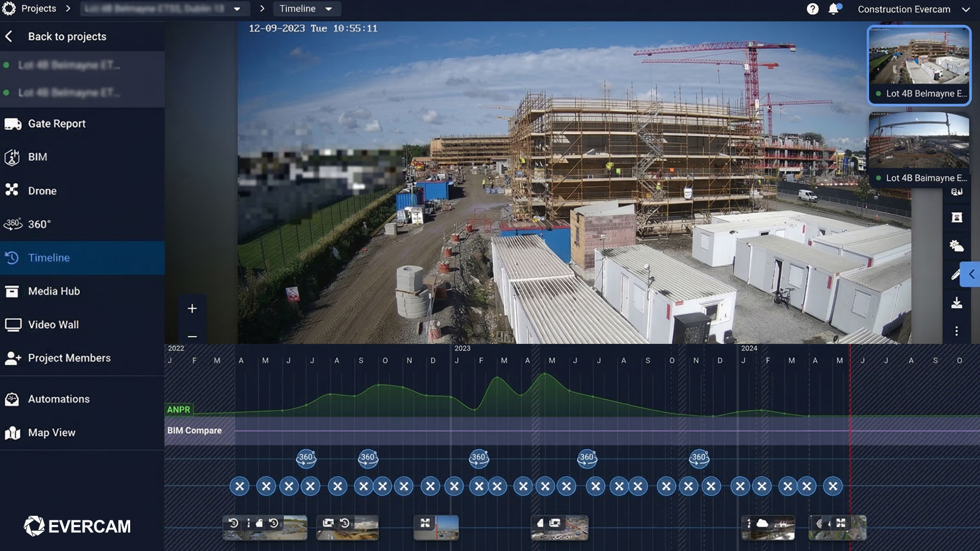This screenshot has height=551, width=980.
Task: Open the Drone view
Action: pyautogui.click(x=42, y=191)
